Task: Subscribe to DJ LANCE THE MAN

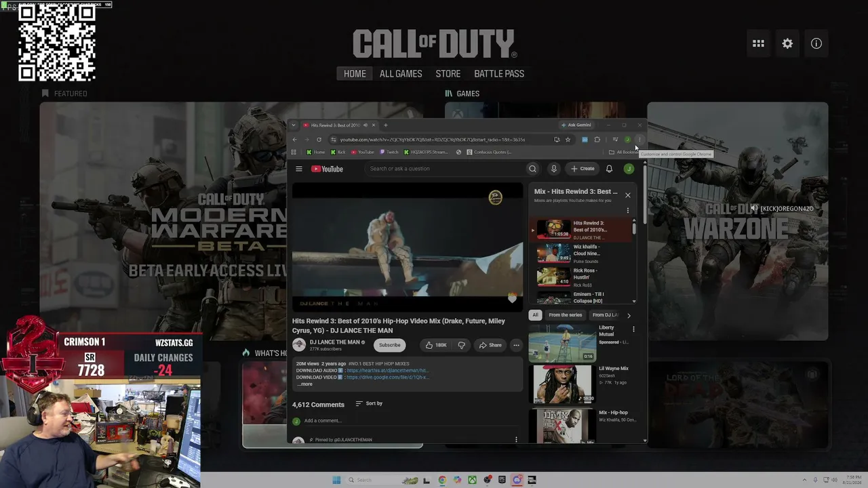Action: coord(389,345)
